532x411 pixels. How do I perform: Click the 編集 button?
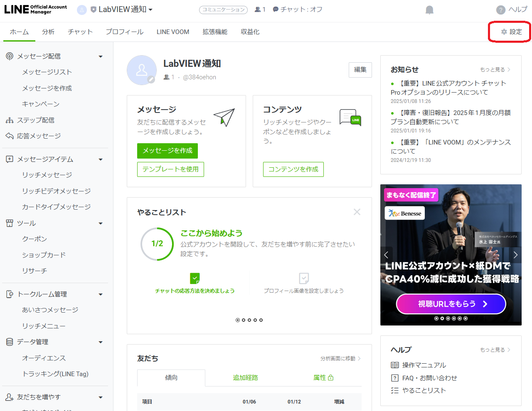[x=360, y=70]
